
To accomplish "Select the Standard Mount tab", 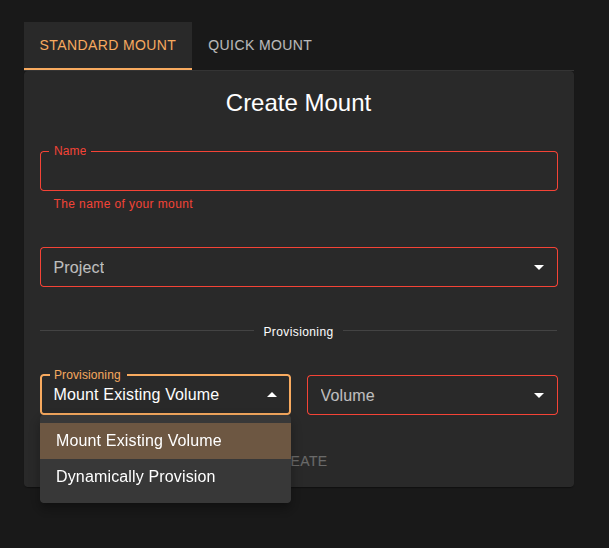I will [x=108, y=45].
